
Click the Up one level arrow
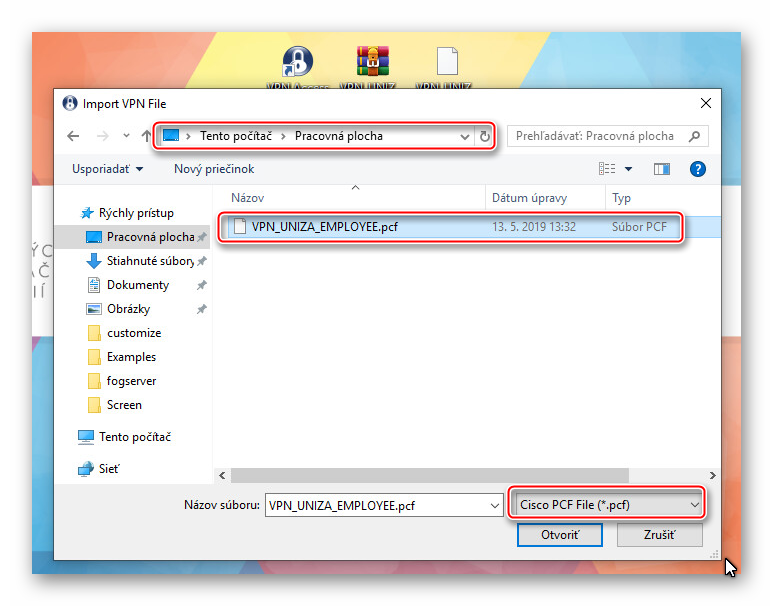coord(146,136)
